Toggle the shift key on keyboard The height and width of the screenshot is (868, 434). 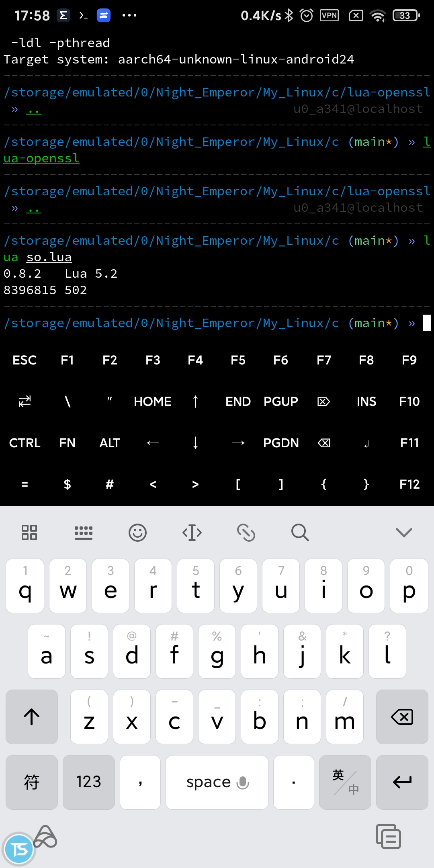pyautogui.click(x=32, y=717)
